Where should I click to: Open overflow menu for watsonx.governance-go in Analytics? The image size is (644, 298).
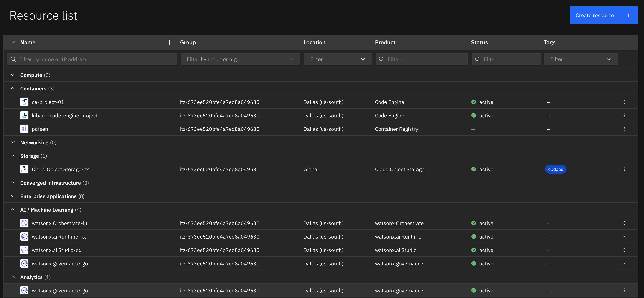624,291
